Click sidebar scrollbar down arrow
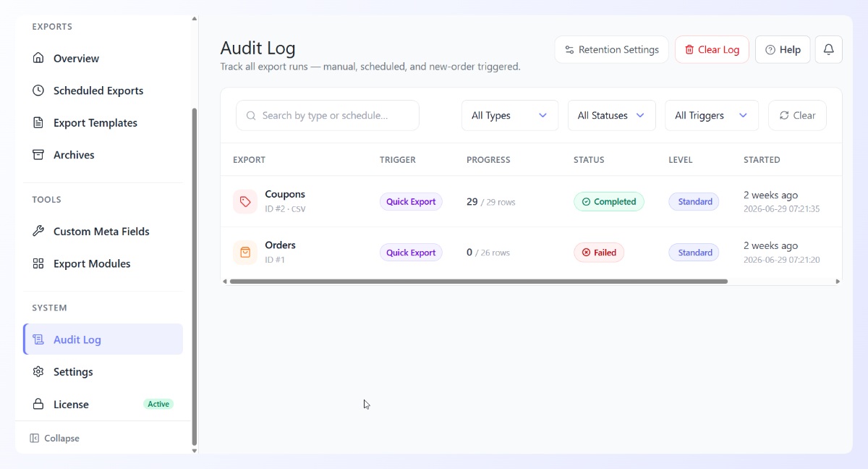 click(194, 450)
